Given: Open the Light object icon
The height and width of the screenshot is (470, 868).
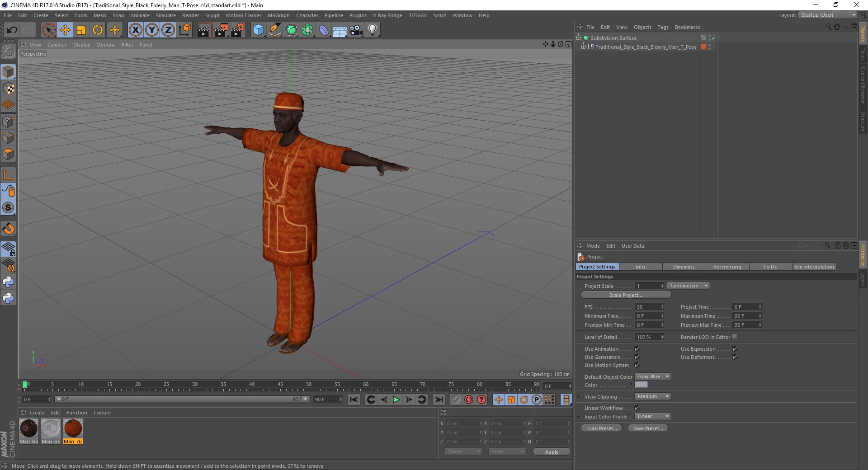Looking at the screenshot, I should click(x=372, y=30).
